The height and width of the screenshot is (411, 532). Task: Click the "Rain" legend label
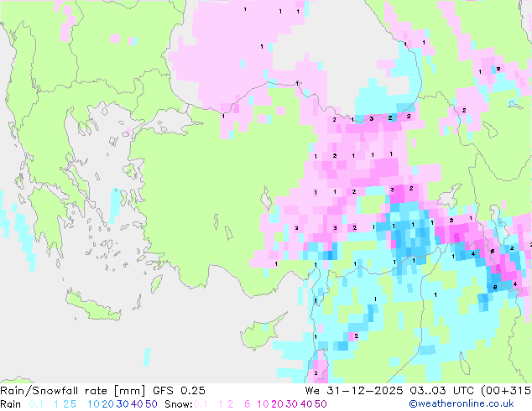click(11, 404)
